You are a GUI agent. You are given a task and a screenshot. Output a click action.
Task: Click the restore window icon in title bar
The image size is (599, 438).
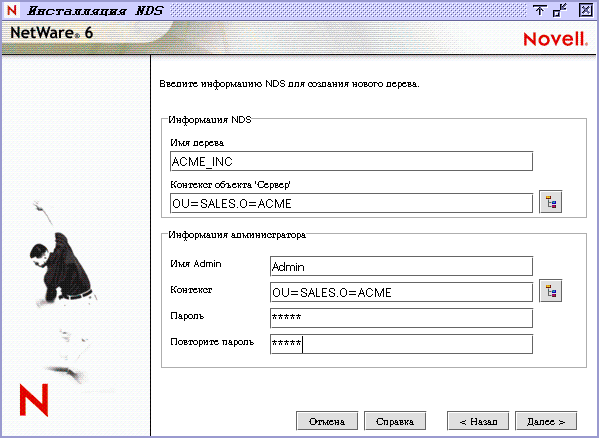pos(560,10)
